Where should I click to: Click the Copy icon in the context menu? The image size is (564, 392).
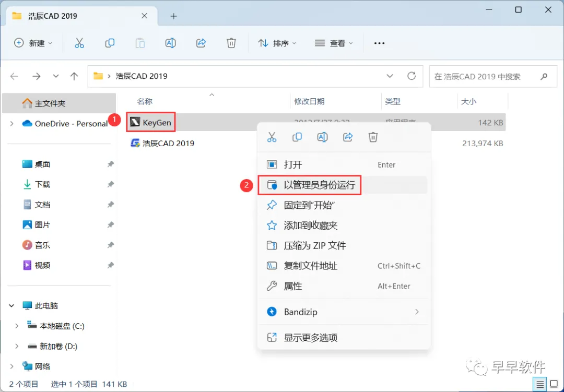(297, 137)
